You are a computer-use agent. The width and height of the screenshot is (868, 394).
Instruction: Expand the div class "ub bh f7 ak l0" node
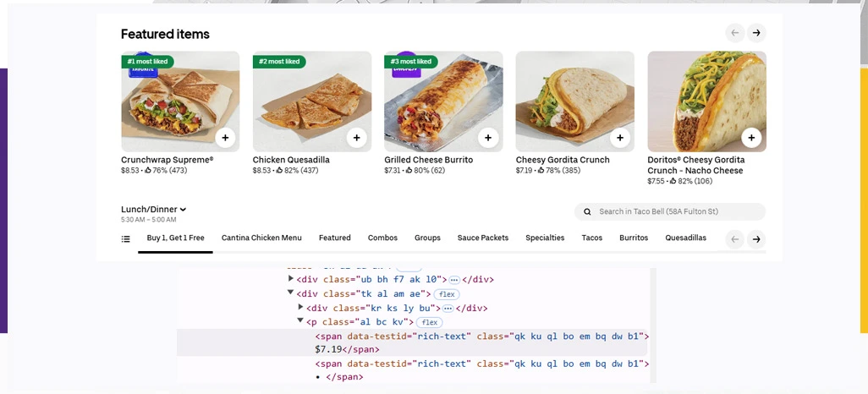coord(291,279)
